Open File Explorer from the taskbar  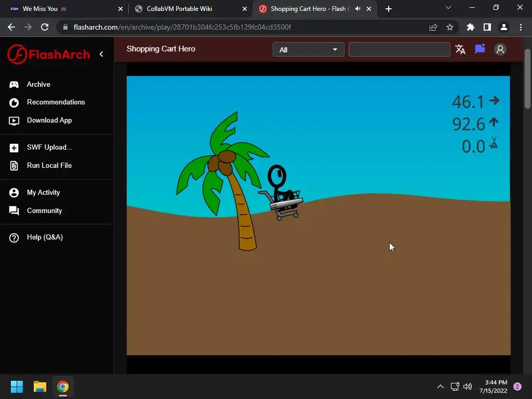(x=39, y=387)
